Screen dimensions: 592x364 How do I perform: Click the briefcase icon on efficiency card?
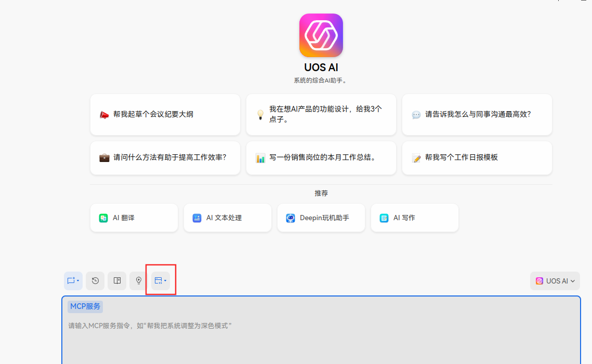[104, 158]
